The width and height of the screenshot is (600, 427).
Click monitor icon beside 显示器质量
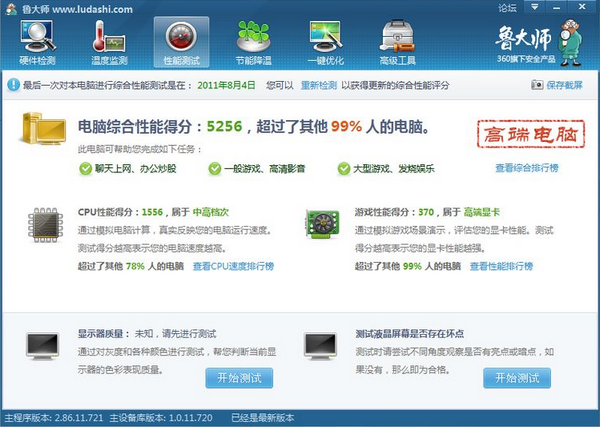click(x=43, y=346)
